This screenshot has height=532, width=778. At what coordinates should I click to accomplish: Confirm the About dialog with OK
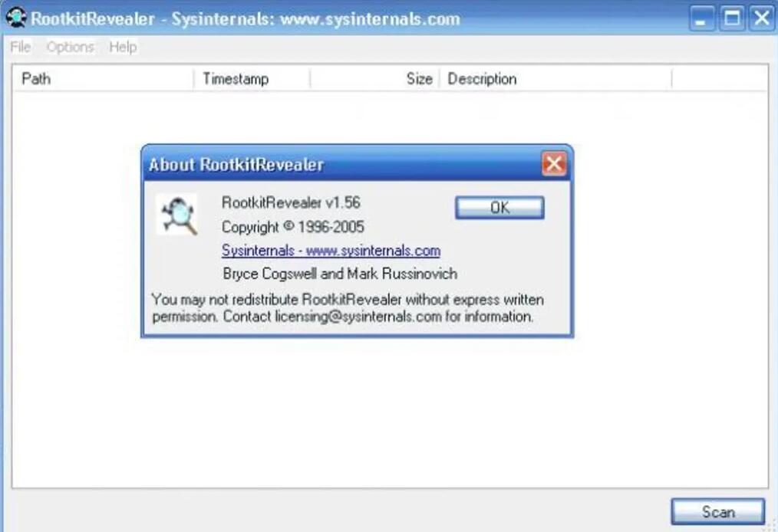[x=499, y=208]
